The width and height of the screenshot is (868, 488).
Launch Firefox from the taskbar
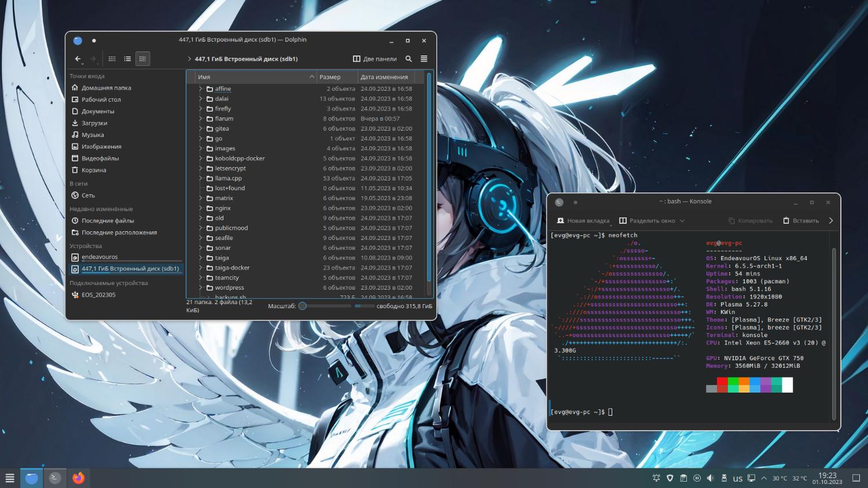tap(79, 478)
